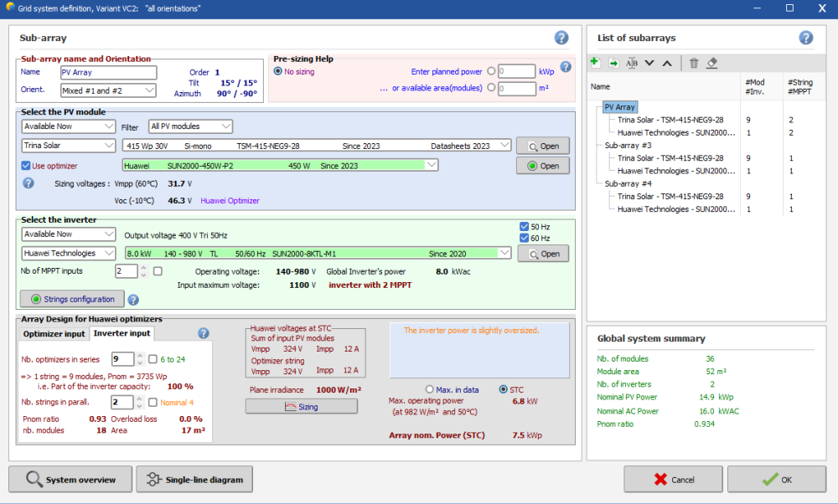This screenshot has height=504, width=838.
Task: Select the Inverter input tab
Action: pyautogui.click(x=122, y=333)
